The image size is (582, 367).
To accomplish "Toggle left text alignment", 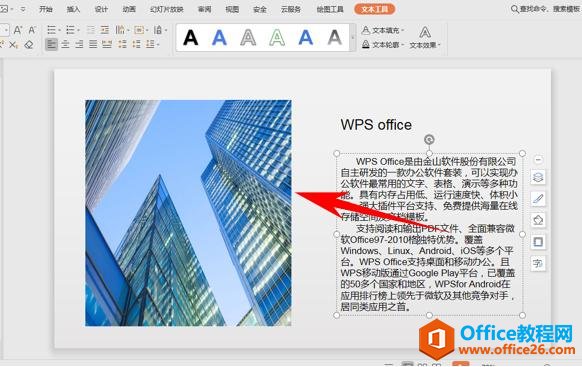I will point(51,45).
